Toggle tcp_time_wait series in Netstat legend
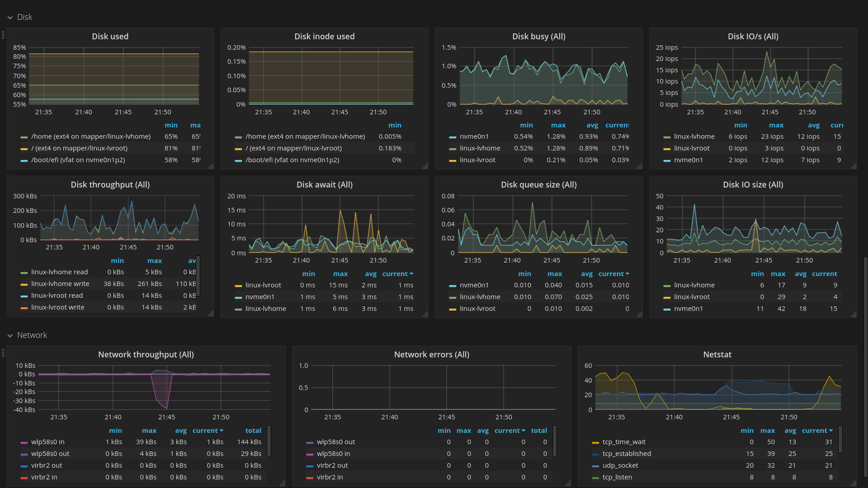Viewport: 868px width, 488px height. click(x=624, y=442)
